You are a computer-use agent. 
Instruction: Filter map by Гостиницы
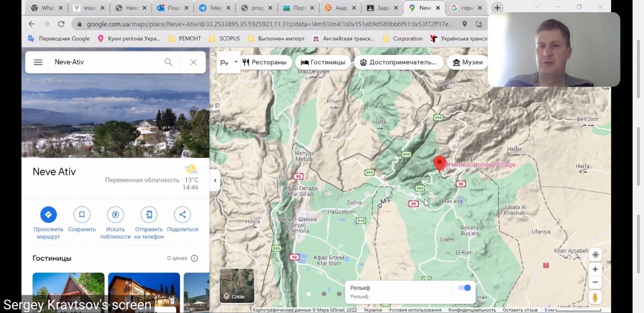tap(323, 62)
